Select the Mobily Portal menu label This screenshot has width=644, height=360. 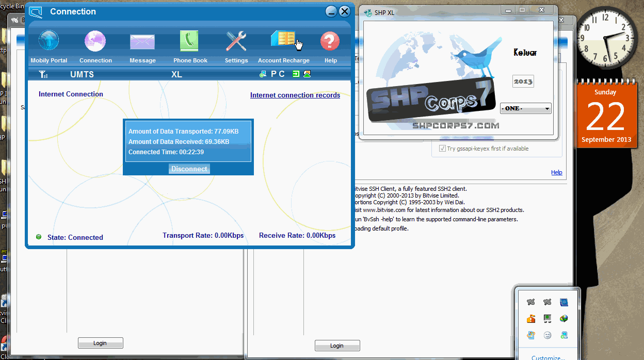(49, 60)
